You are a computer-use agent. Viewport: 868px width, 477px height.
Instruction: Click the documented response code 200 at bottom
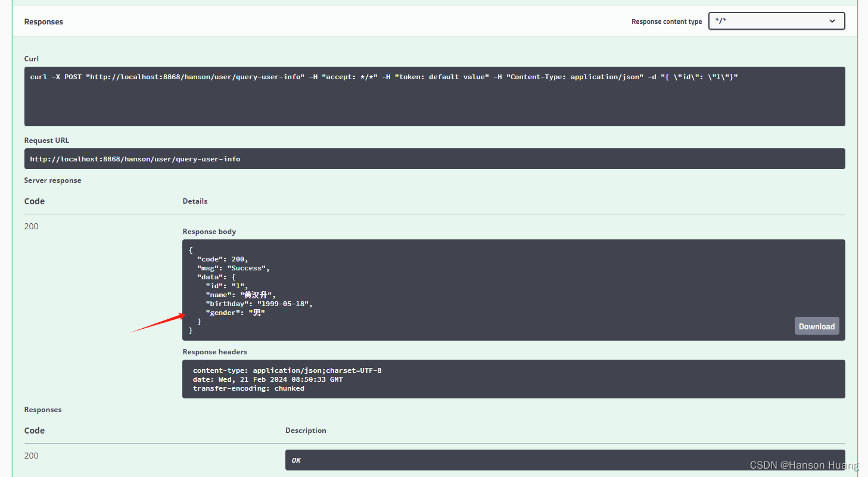click(31, 456)
